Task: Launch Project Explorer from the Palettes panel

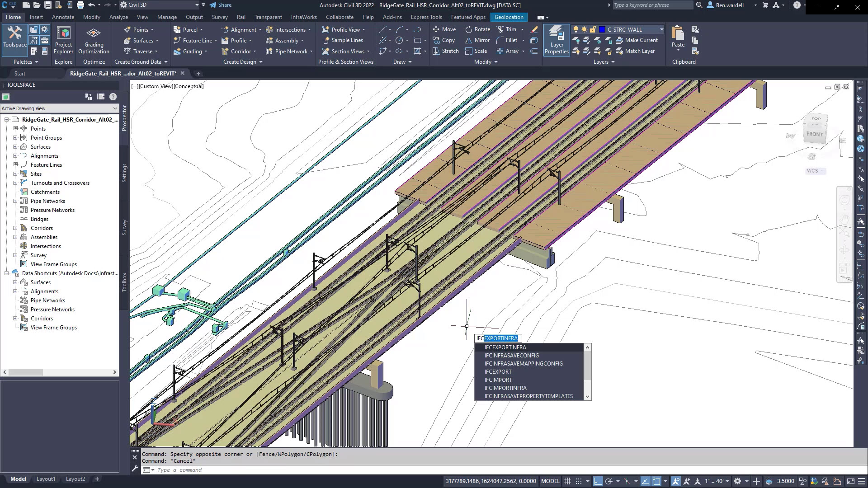Action: point(63,40)
